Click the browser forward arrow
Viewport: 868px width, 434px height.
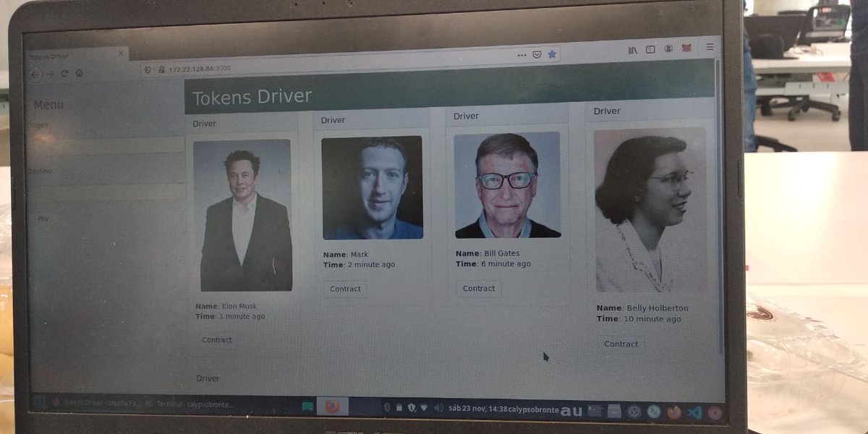coord(50,74)
